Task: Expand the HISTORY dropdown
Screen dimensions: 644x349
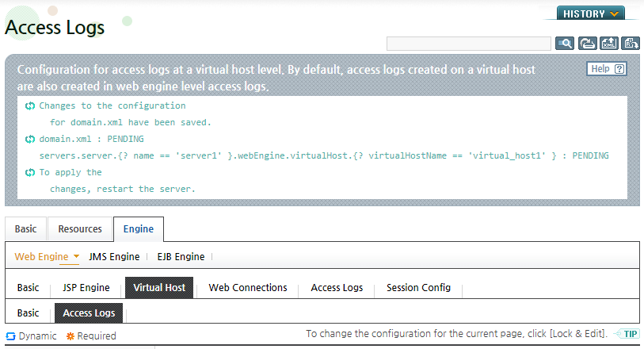Action: point(591,13)
